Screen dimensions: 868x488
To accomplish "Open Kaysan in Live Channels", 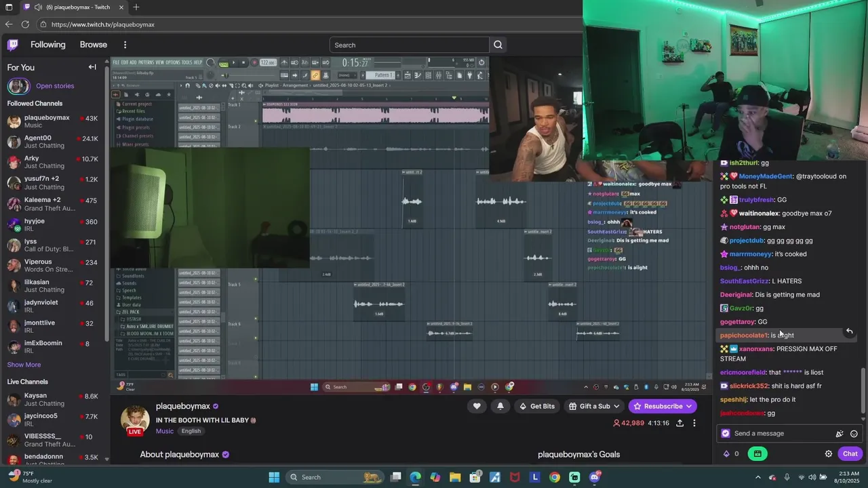I will (x=53, y=399).
